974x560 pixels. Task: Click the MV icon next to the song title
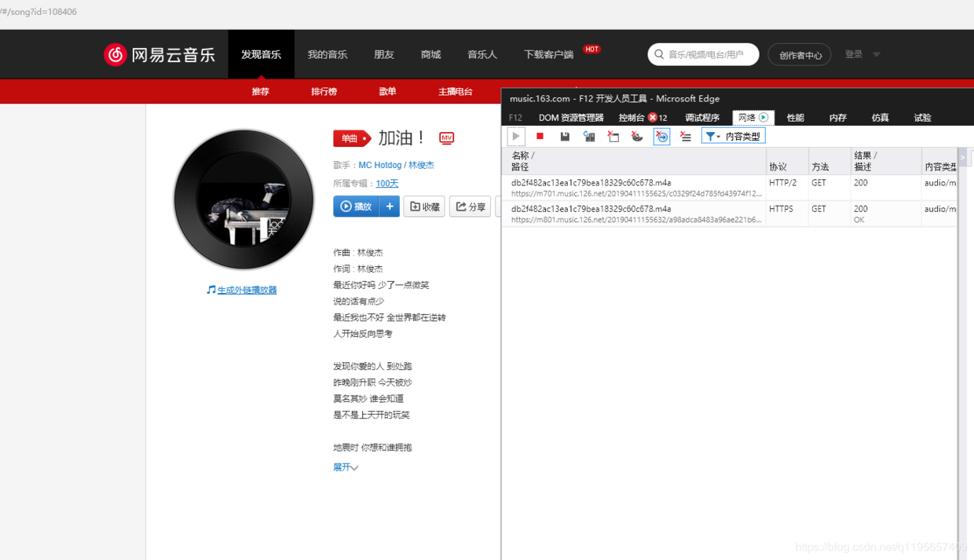[x=446, y=138]
